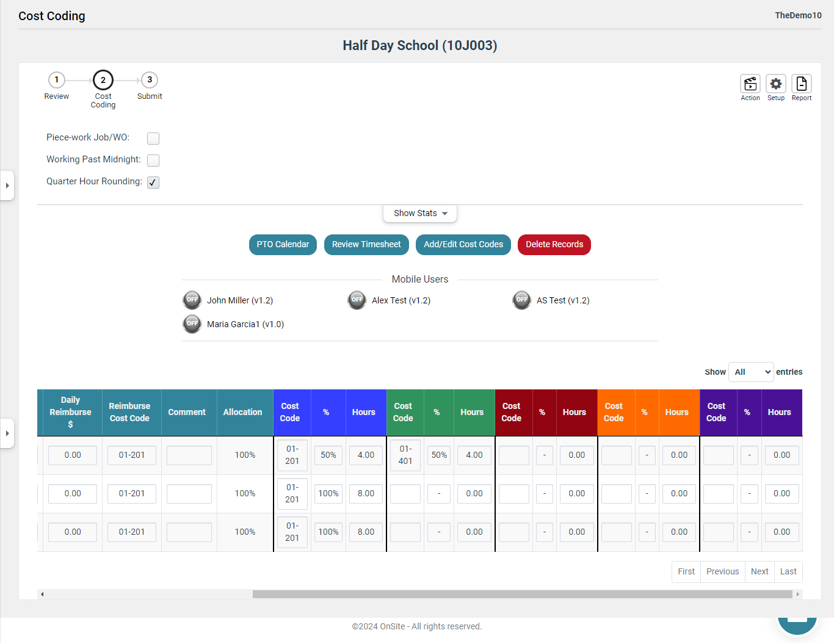The height and width of the screenshot is (644, 834).
Task: Go to step 3 Submit
Action: pos(150,80)
